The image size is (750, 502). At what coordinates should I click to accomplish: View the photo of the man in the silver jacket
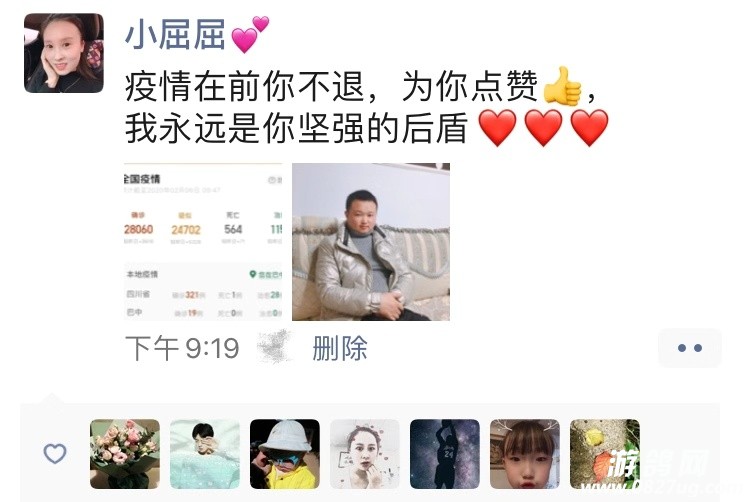click(371, 242)
